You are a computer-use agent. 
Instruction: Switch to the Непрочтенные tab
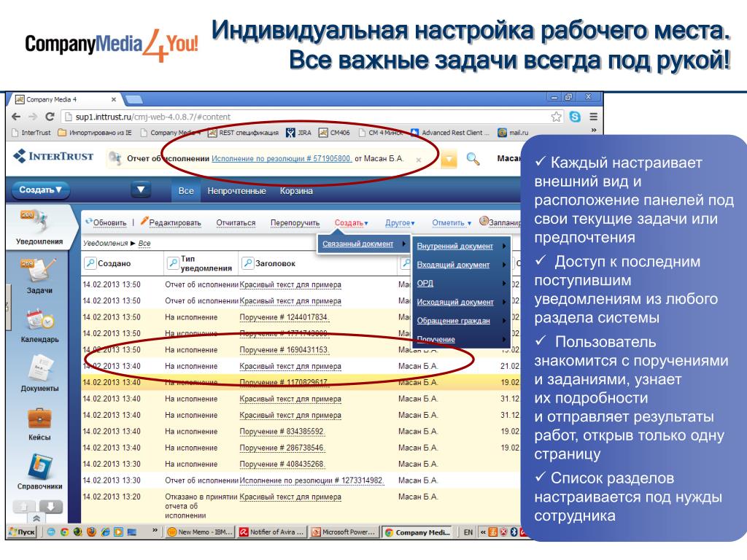pos(236,191)
